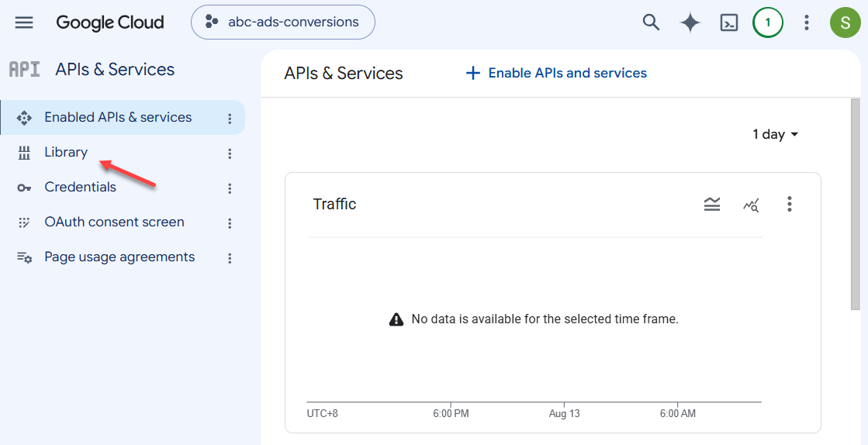
Task: Select Enabled APIs & services in sidebar
Action: (x=123, y=117)
